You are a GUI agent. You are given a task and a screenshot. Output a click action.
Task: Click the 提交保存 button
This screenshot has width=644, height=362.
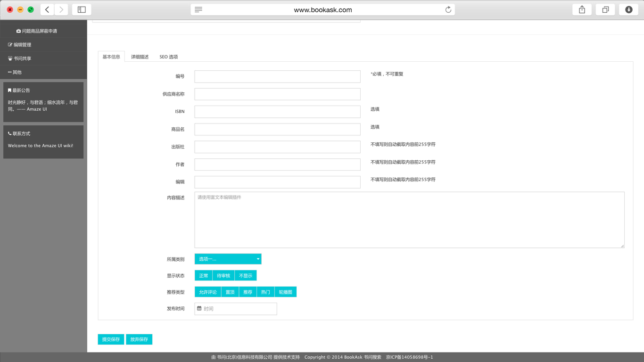(111, 339)
